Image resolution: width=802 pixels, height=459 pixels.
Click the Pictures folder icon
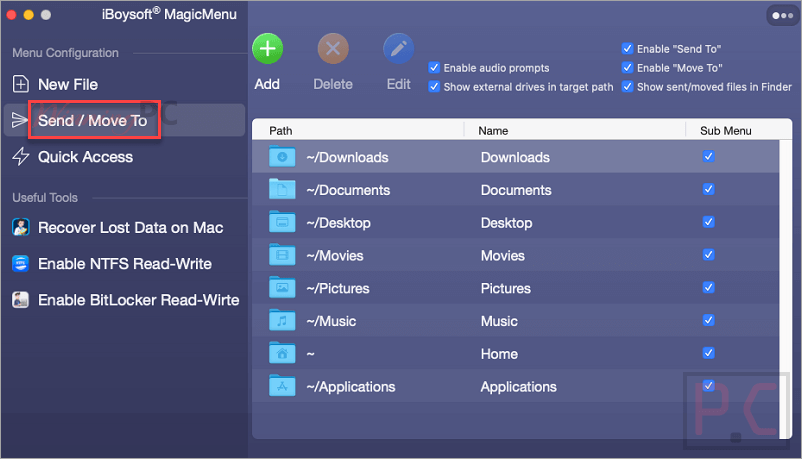point(282,288)
